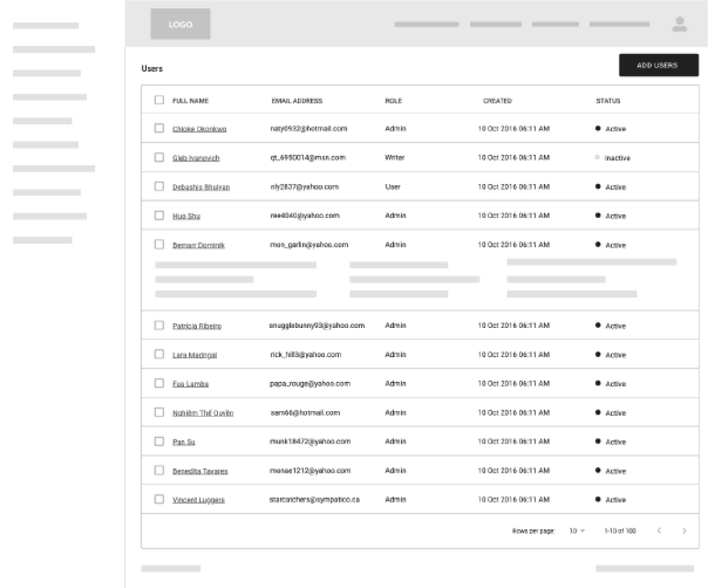This screenshot has width=708, height=588.
Task: Click the Add Users button
Action: [658, 65]
